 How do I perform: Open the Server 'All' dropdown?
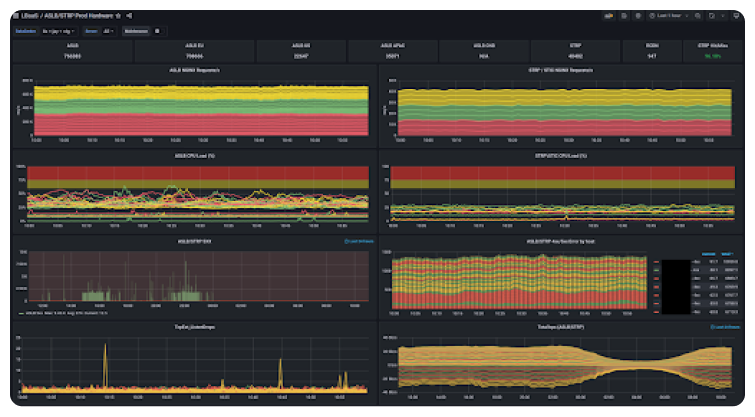(109, 31)
